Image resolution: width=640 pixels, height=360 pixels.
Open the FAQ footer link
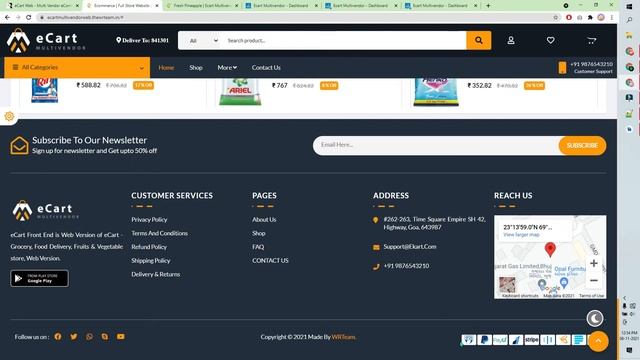point(258,247)
